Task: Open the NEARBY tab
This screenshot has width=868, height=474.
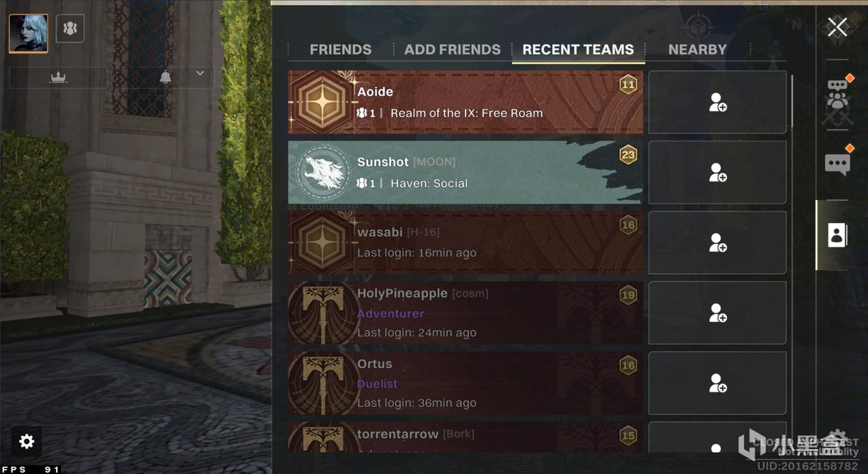Action: pyautogui.click(x=697, y=49)
